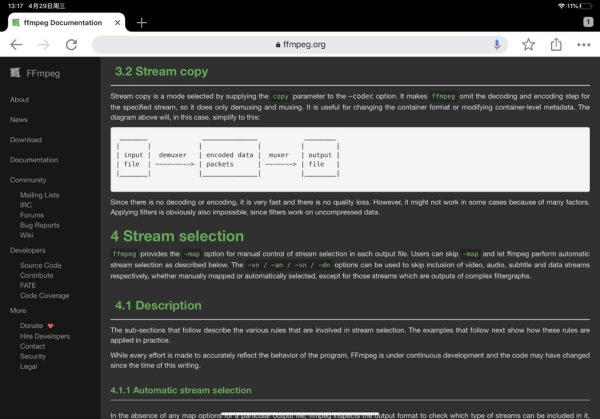Go back using the back arrow
The width and height of the screenshot is (600, 419).
coord(16,45)
